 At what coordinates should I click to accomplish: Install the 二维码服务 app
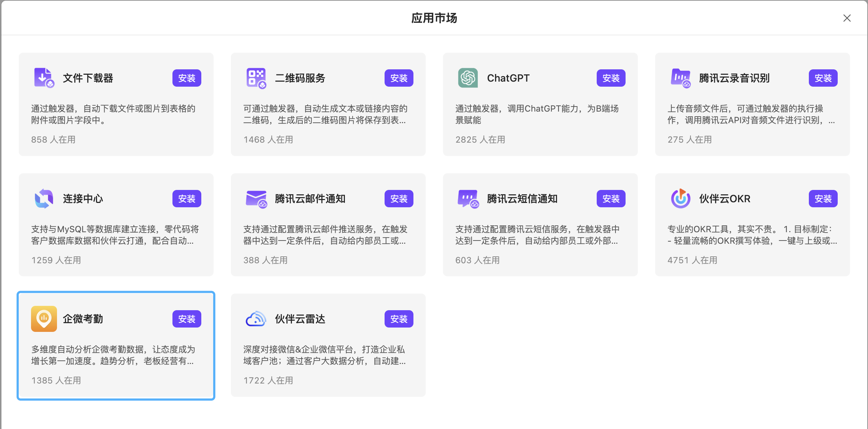pyautogui.click(x=399, y=78)
